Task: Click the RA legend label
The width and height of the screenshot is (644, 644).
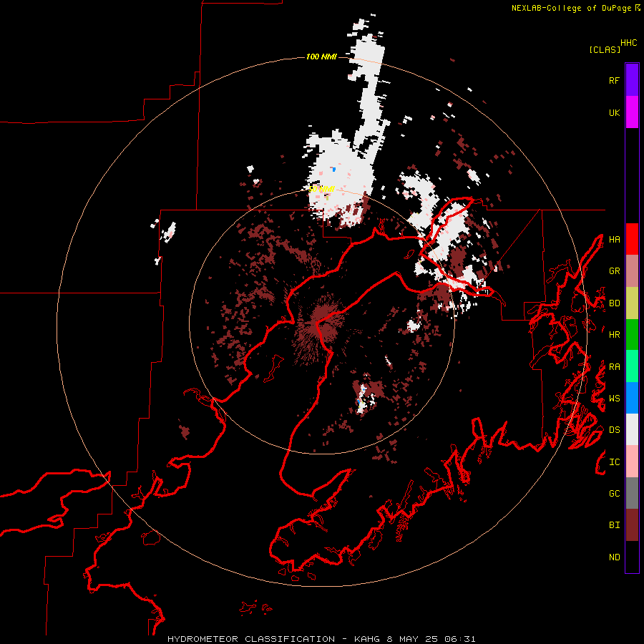Action: (614, 367)
